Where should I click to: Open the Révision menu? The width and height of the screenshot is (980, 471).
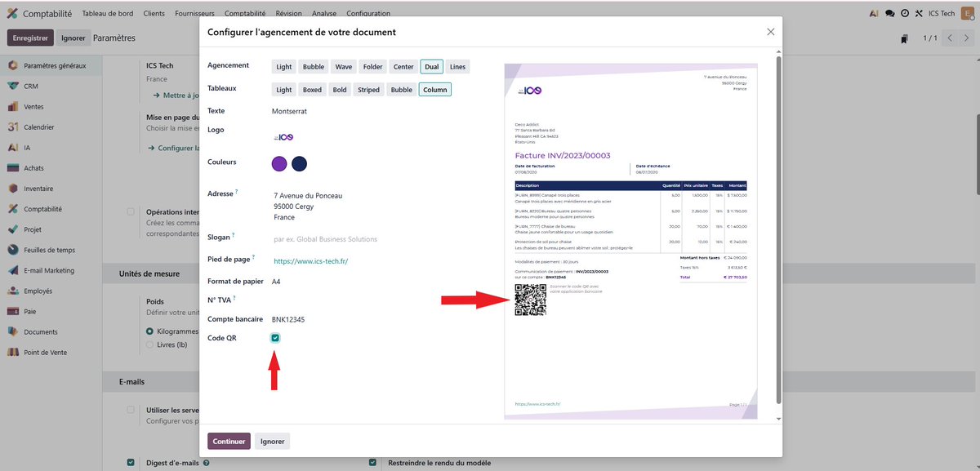tap(289, 14)
